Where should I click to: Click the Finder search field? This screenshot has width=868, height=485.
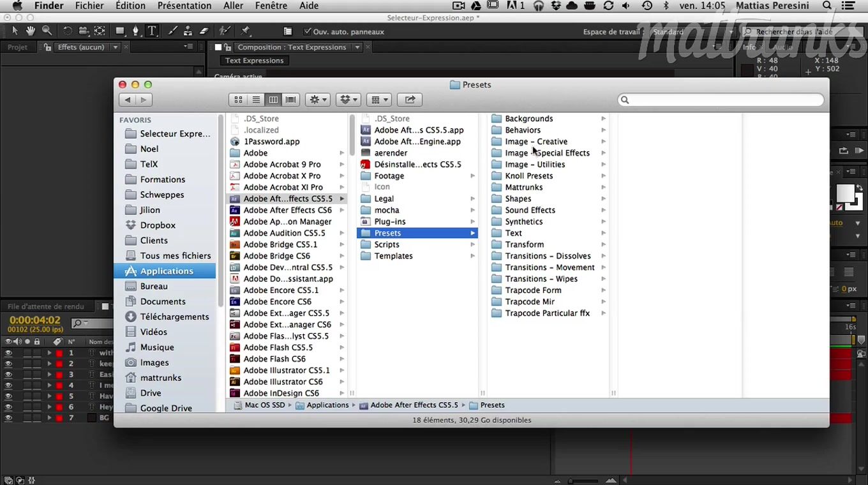pyautogui.click(x=721, y=100)
